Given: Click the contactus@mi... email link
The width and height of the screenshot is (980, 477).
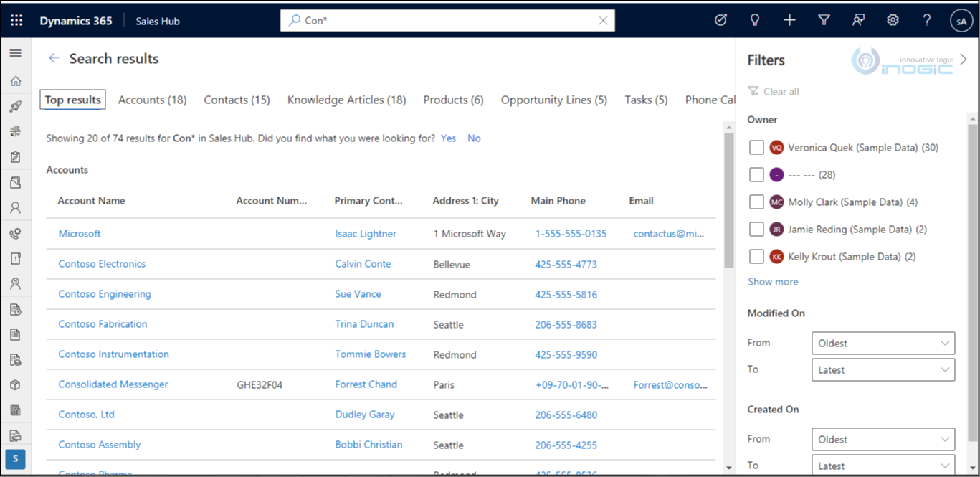Looking at the screenshot, I should pyautogui.click(x=669, y=234).
